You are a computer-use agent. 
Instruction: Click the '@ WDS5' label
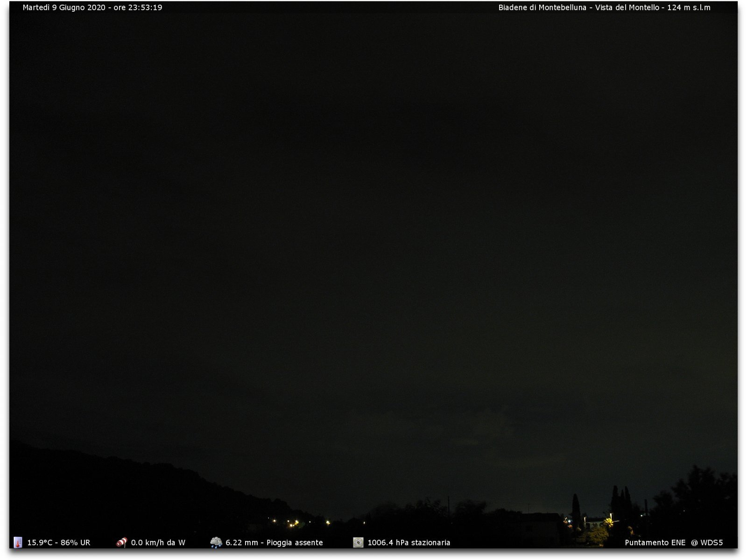coord(707,543)
